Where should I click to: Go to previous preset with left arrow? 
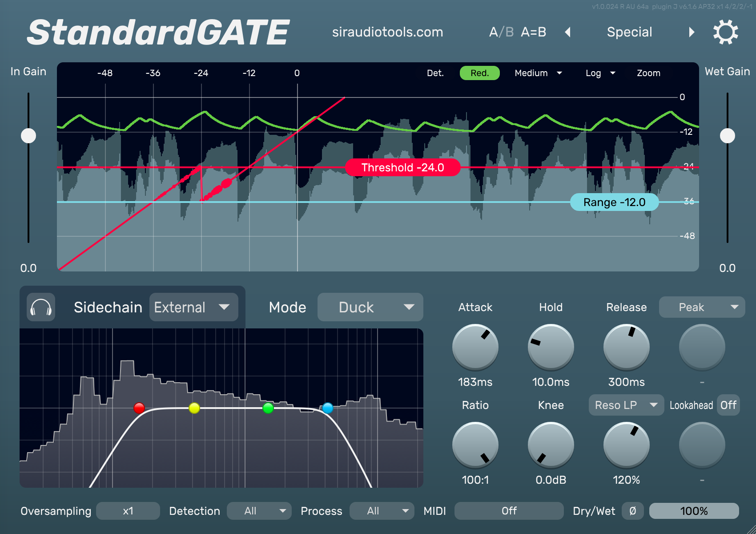click(x=567, y=32)
